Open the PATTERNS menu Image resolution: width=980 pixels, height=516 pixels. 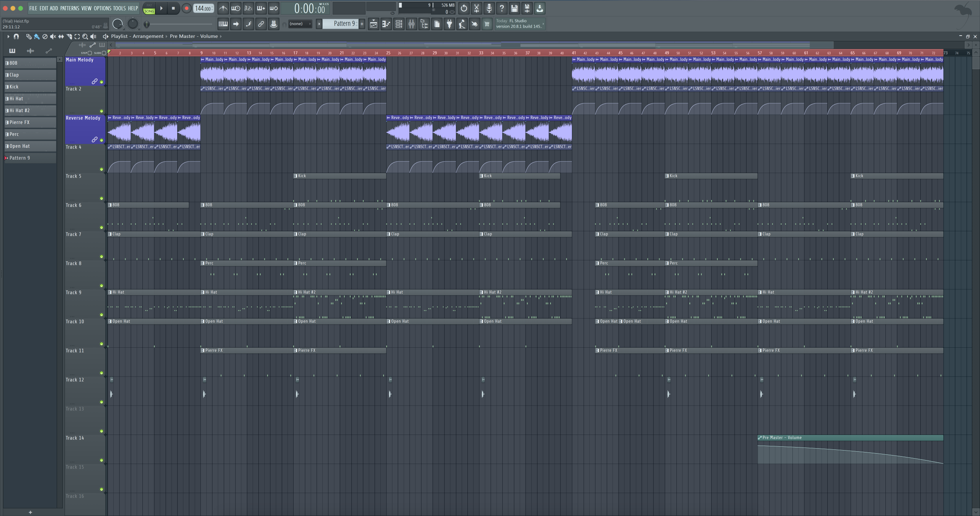(70, 8)
